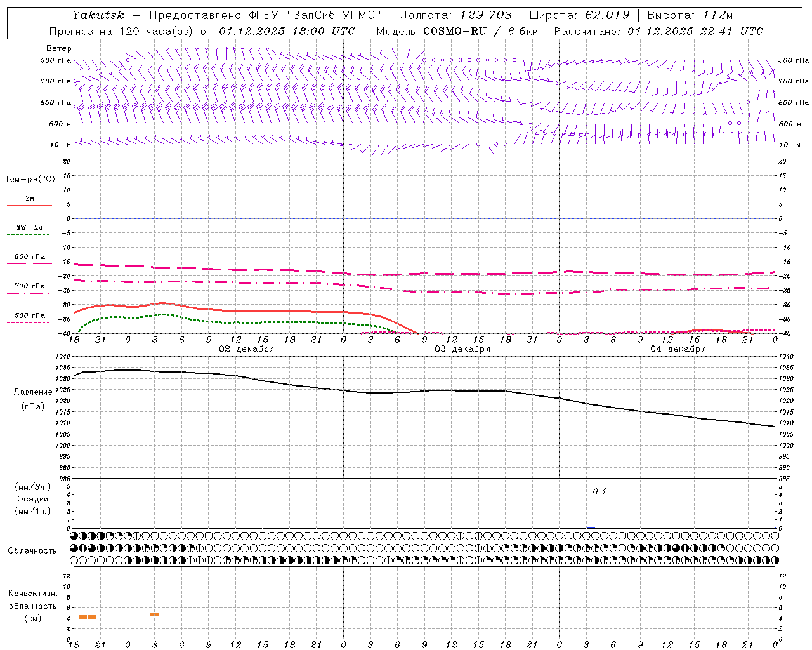812x650 pixels.
Task: Click the "(мм/1ч.)" precipitation unit label
Action: [33, 511]
